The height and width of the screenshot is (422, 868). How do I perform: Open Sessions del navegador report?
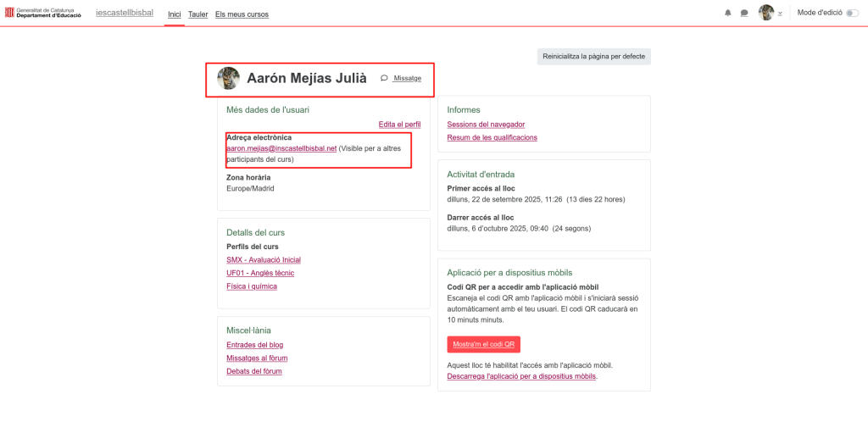click(x=486, y=125)
